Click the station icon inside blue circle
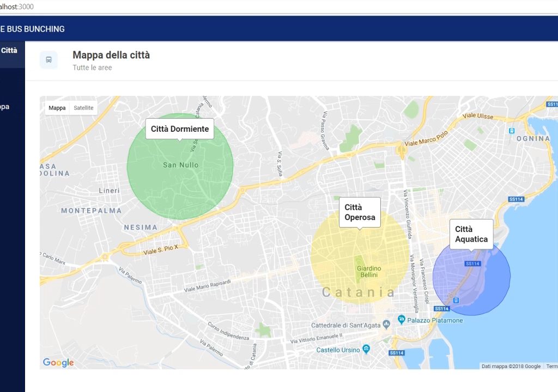 (x=456, y=301)
